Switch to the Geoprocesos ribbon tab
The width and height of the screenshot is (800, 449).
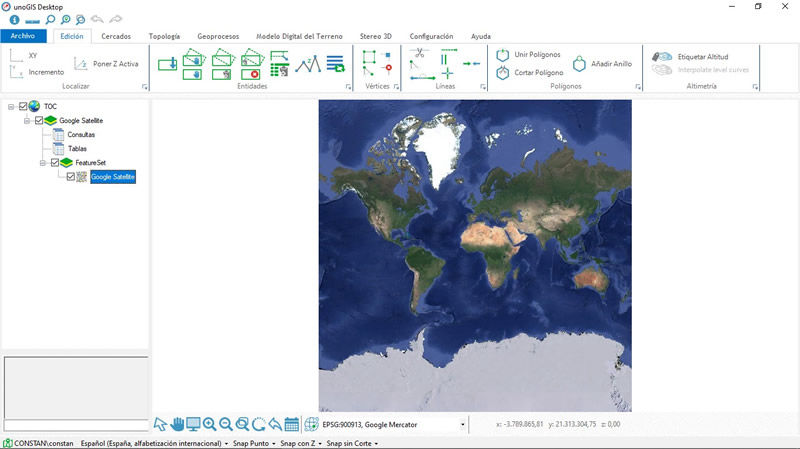(218, 36)
